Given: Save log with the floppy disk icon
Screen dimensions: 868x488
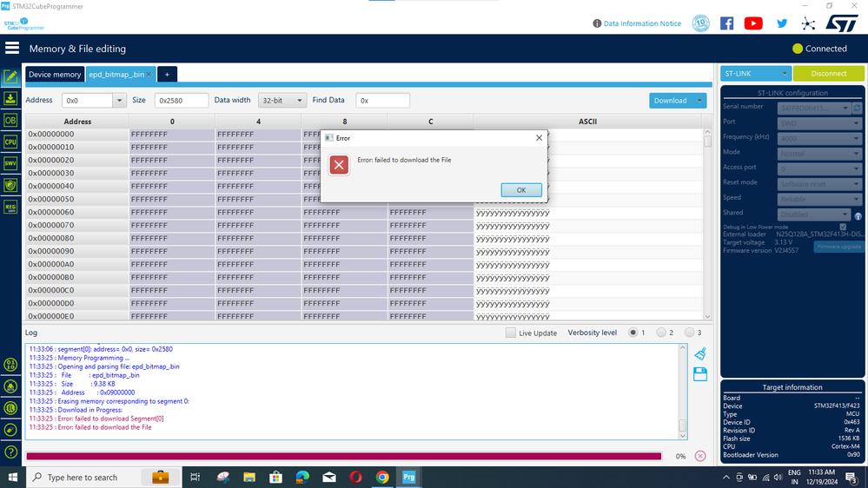Looking at the screenshot, I should tap(700, 374).
